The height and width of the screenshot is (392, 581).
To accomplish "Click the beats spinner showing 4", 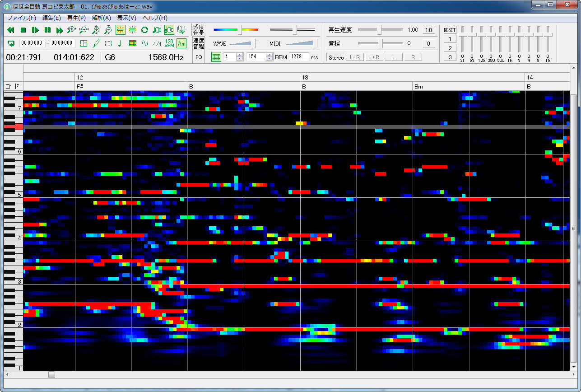I will 230,57.
